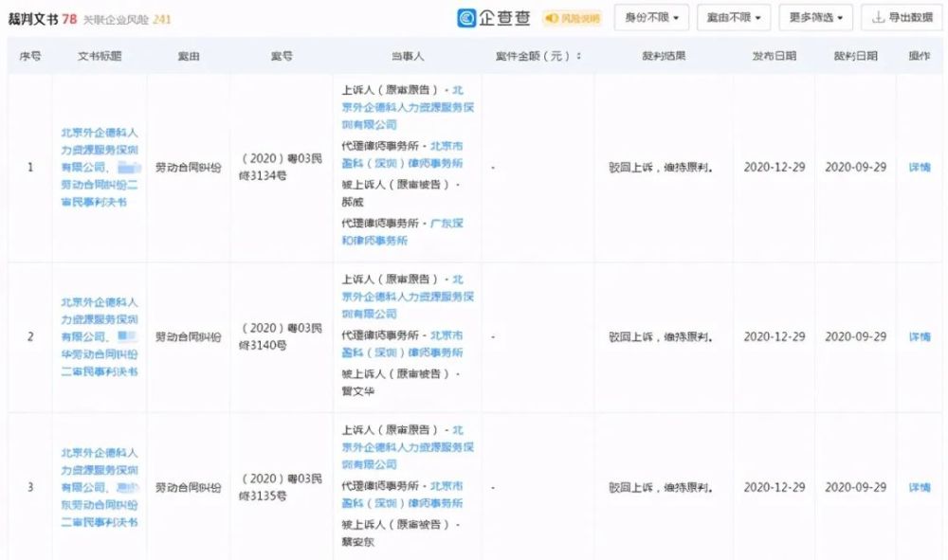
Task: Click case number （2020）粤03民终3140号
Action: coord(281,337)
